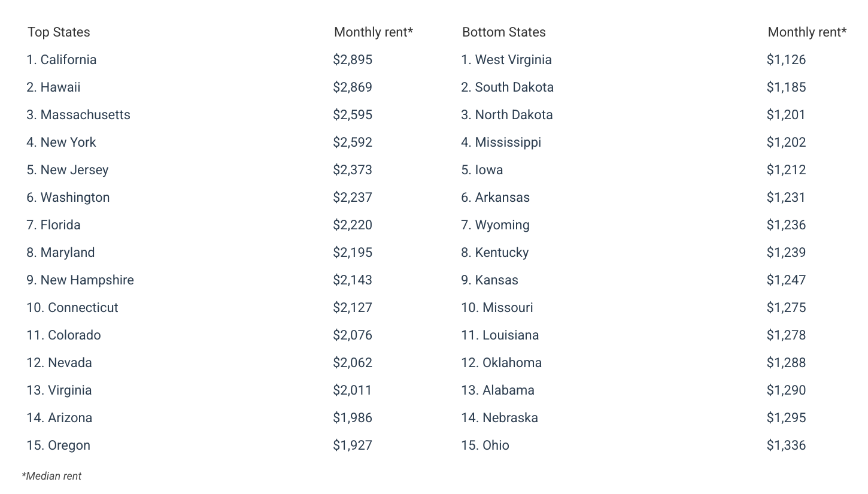
Task: Click the Massachusetts state name
Action: click(x=78, y=115)
